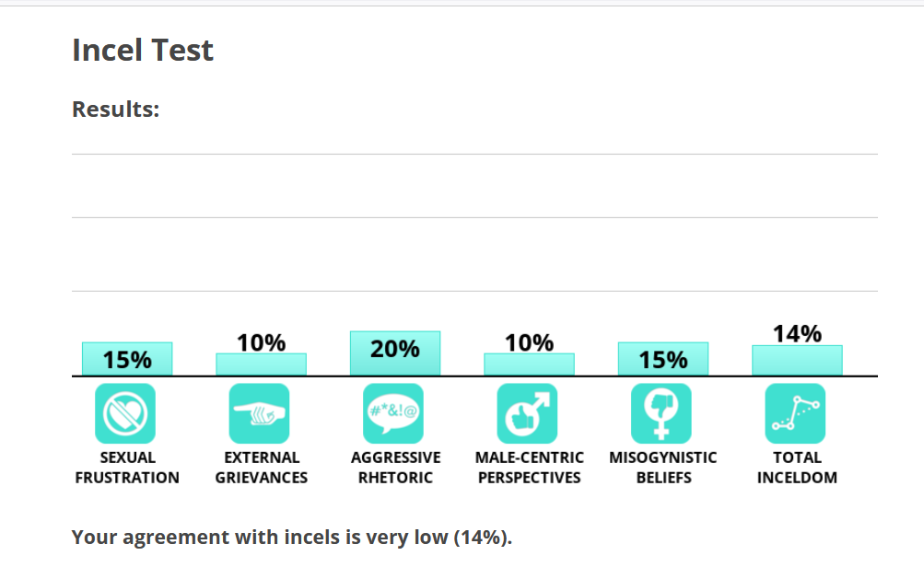Select the 10% Male-Centric Perspectives bar
Image resolution: width=924 pixels, height=567 pixels.
[529, 364]
